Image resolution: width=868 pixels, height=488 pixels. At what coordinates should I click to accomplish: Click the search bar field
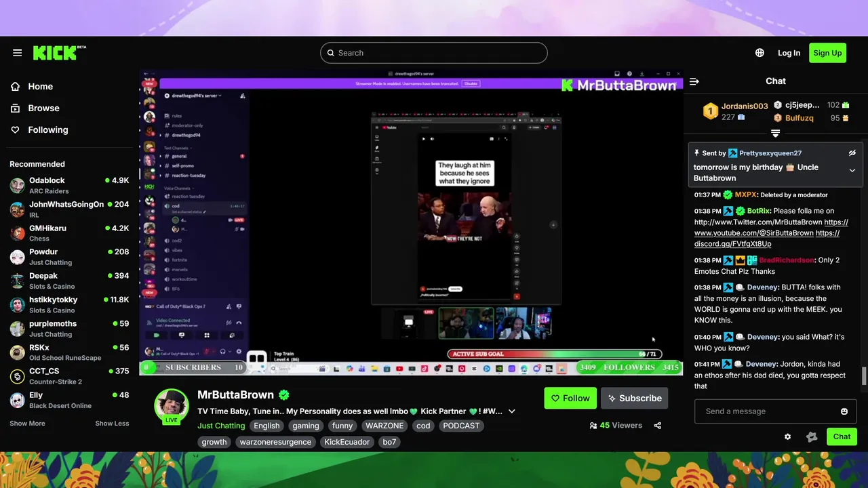tap(434, 53)
